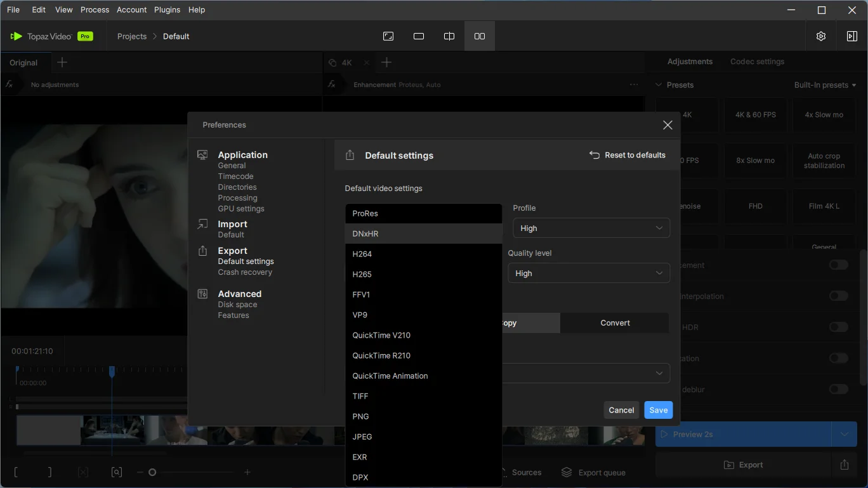This screenshot has height=488, width=868.
Task: Turn on the Motion deblur toggle
Action: 838,389
